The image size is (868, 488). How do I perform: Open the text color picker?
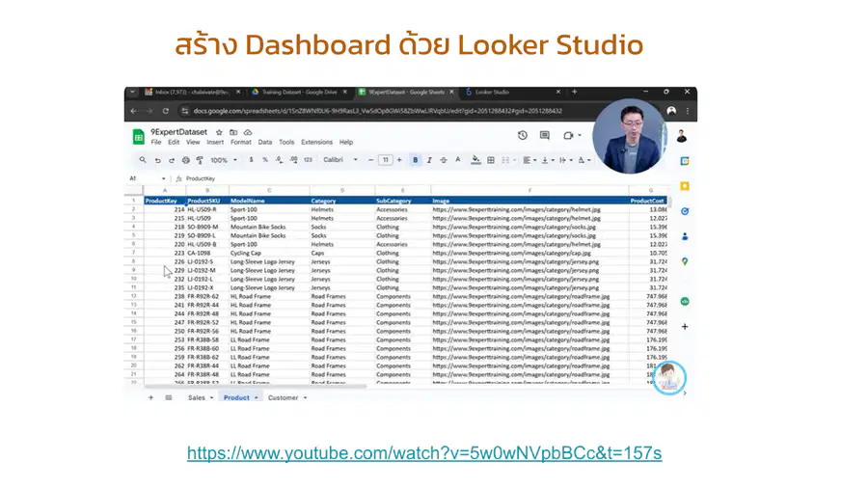click(x=458, y=160)
